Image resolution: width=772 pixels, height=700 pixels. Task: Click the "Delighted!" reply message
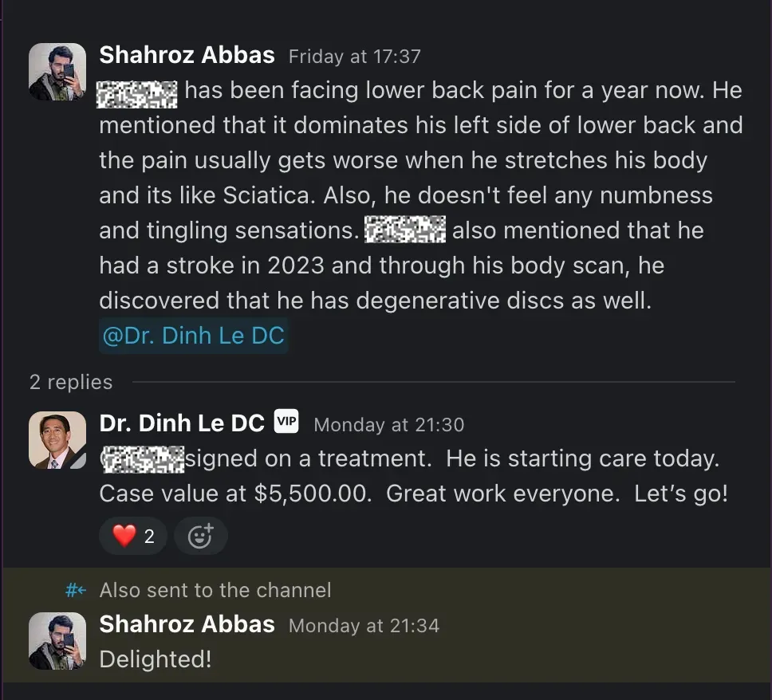click(x=156, y=659)
